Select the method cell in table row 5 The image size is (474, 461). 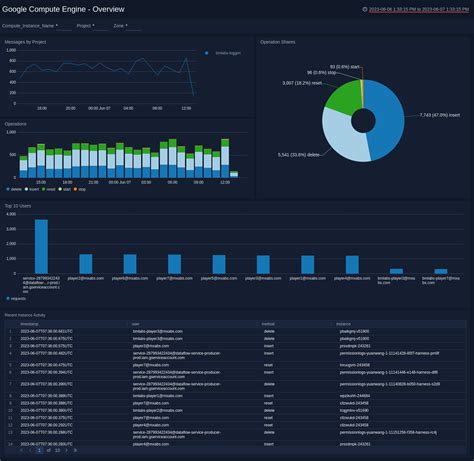point(268,365)
